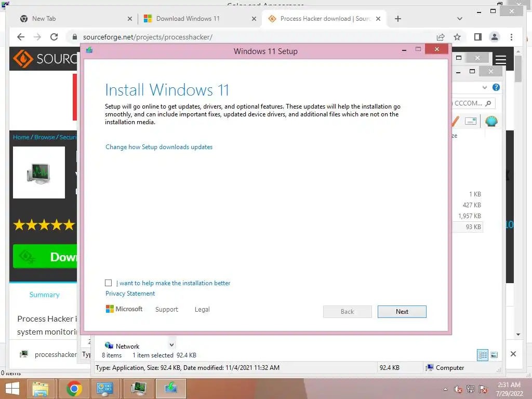Click the Windows 11 Setup title bar icon
532x399 pixels.
[89, 50]
